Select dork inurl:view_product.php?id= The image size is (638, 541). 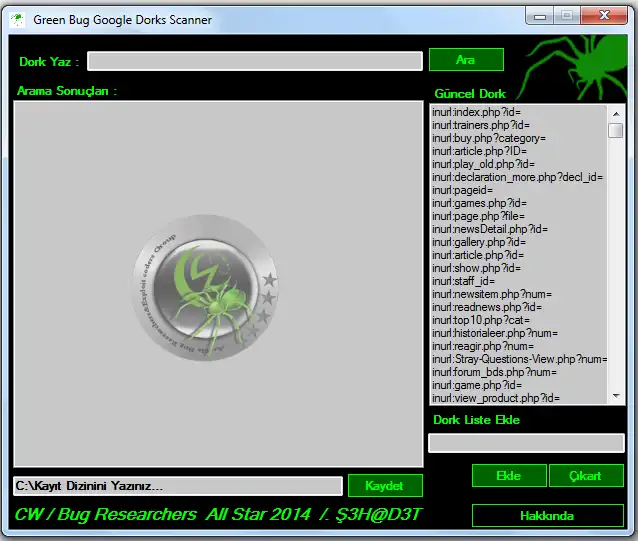[496, 398]
